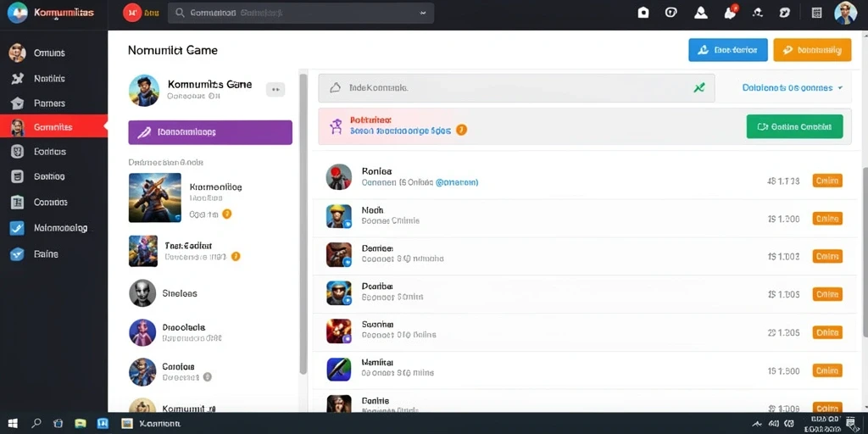Open the notification bell with red badge

731,12
